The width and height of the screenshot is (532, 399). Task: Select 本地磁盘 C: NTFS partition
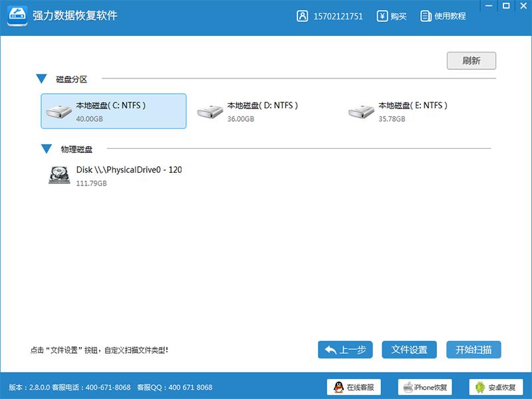tap(114, 111)
